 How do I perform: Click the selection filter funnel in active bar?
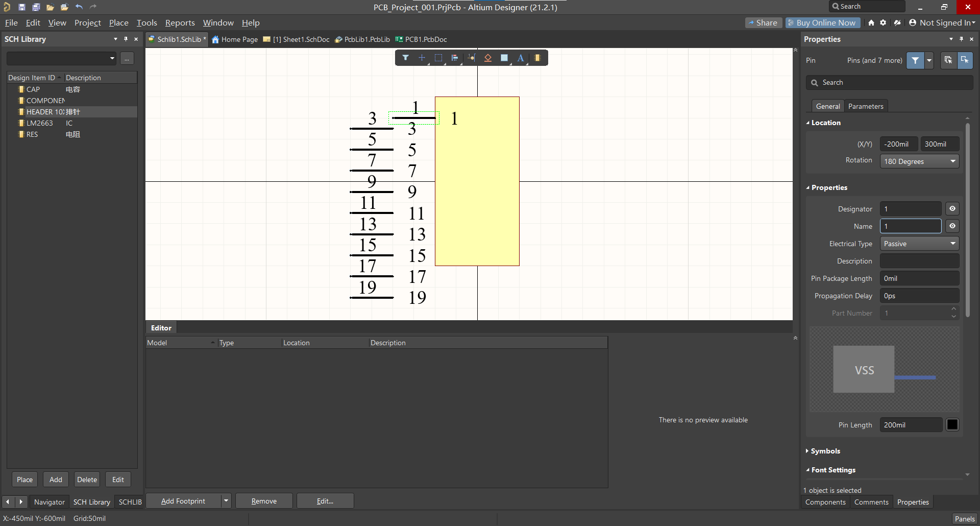(405, 58)
